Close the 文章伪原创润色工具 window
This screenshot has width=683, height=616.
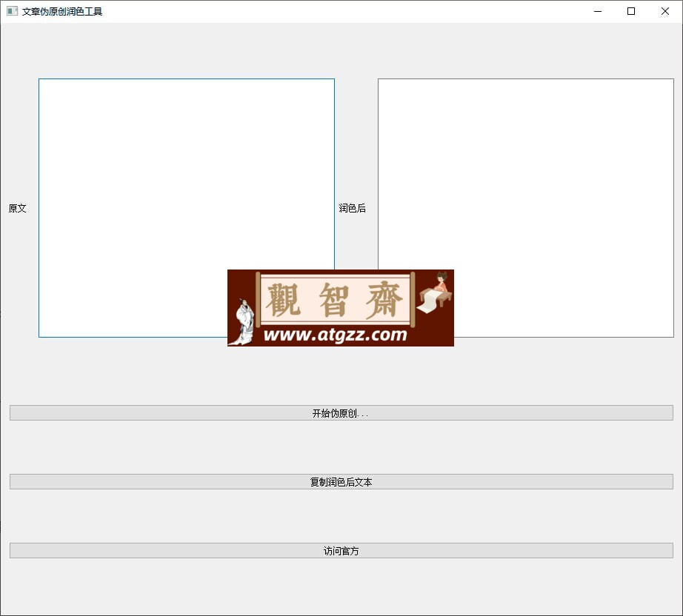click(x=664, y=11)
